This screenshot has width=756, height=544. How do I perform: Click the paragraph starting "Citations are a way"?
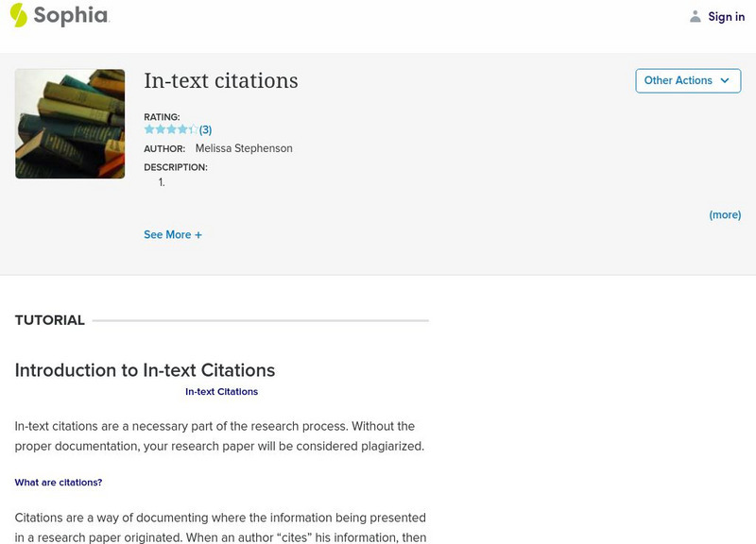[x=219, y=527]
